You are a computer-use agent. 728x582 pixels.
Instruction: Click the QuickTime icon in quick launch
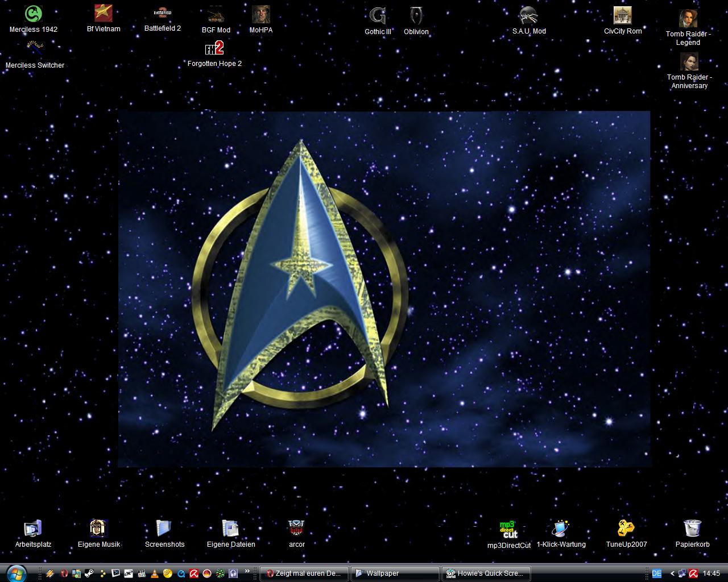click(181, 573)
